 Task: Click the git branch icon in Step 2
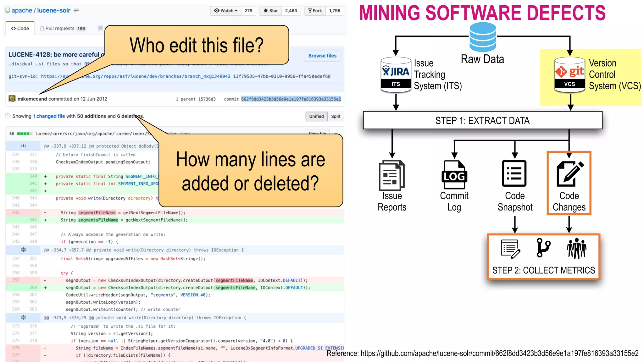coord(543,248)
